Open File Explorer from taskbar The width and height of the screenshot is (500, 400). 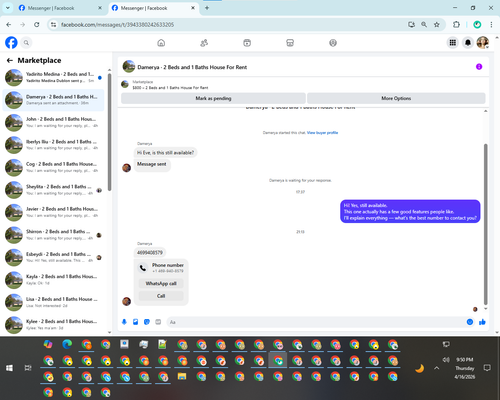coord(182,377)
